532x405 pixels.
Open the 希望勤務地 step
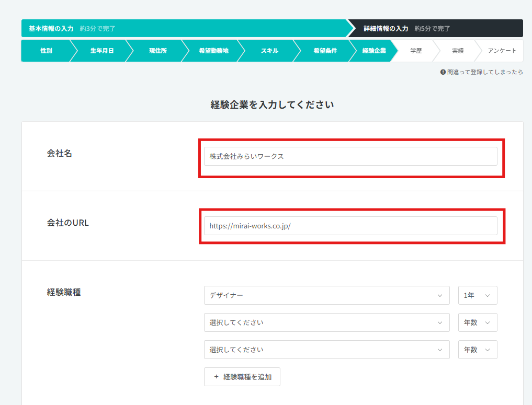pyautogui.click(x=213, y=51)
